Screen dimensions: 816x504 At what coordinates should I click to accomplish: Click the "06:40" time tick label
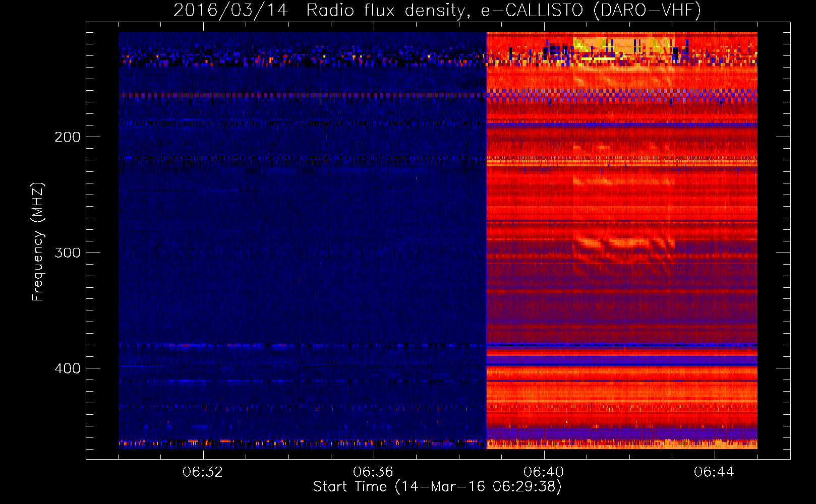point(544,472)
